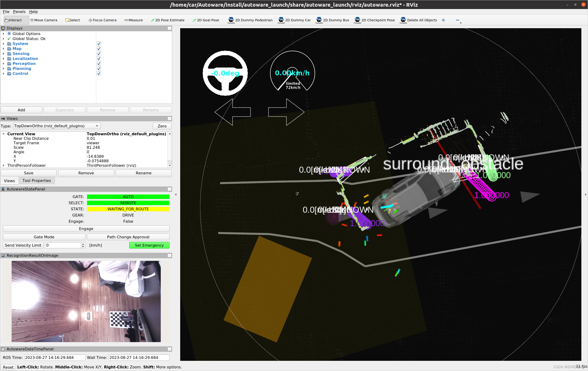Click the velocity limit input field

(63, 245)
